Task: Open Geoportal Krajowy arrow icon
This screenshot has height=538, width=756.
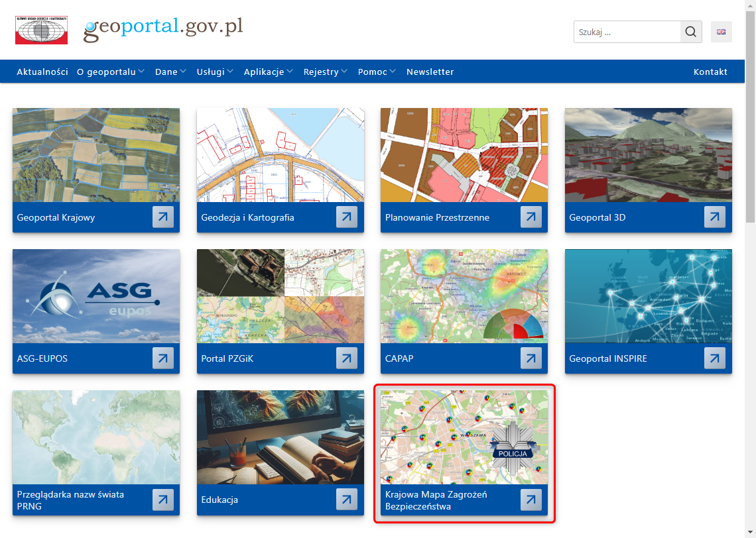Action: (163, 217)
